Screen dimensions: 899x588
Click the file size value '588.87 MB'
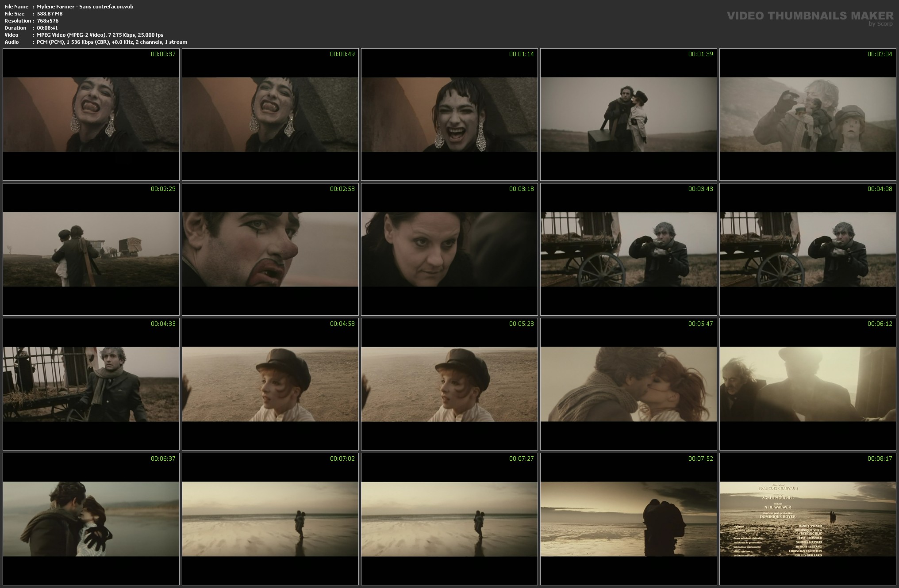pos(50,14)
